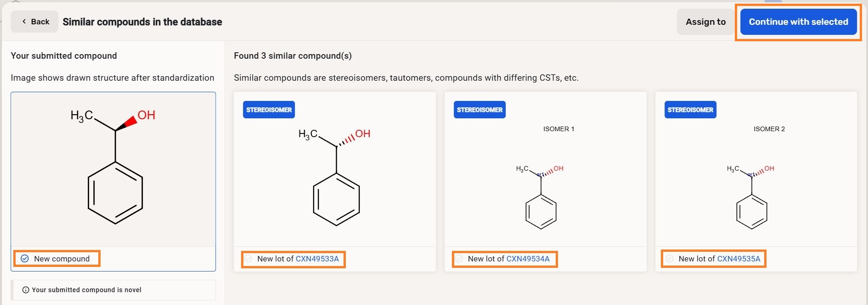This screenshot has height=305, width=868.
Task: Select the New compound check circle
Action: click(x=25, y=259)
